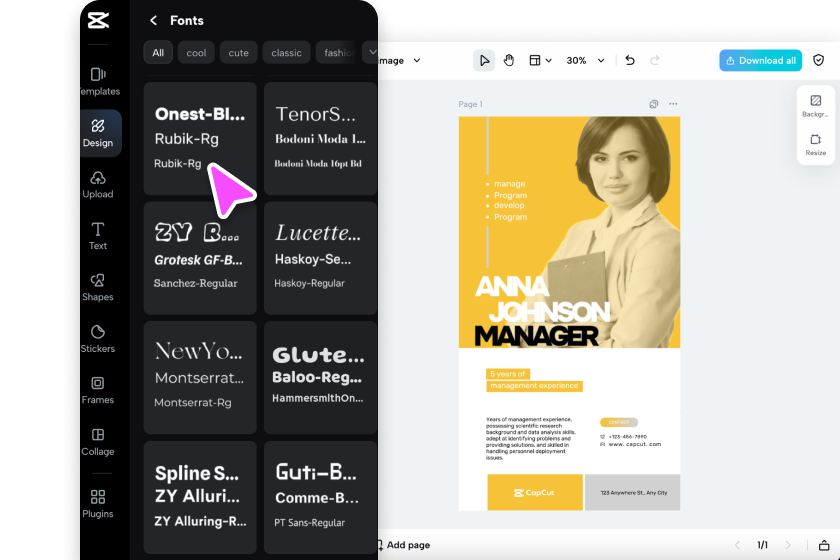Choose the NewYo / Montserrat font set
This screenshot has height=560, width=840.
(x=200, y=377)
